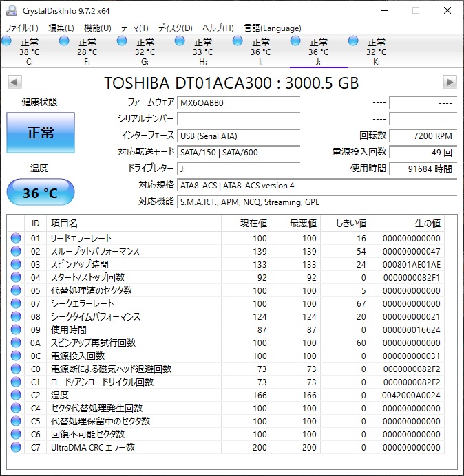Select the 使用時間 attribute row 09

pyautogui.click(x=138, y=330)
